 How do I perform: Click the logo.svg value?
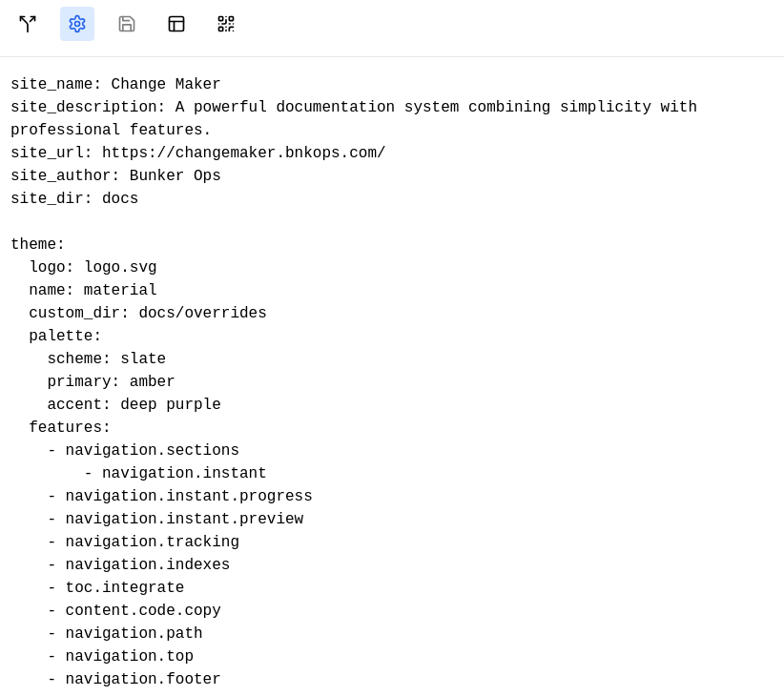(x=120, y=267)
